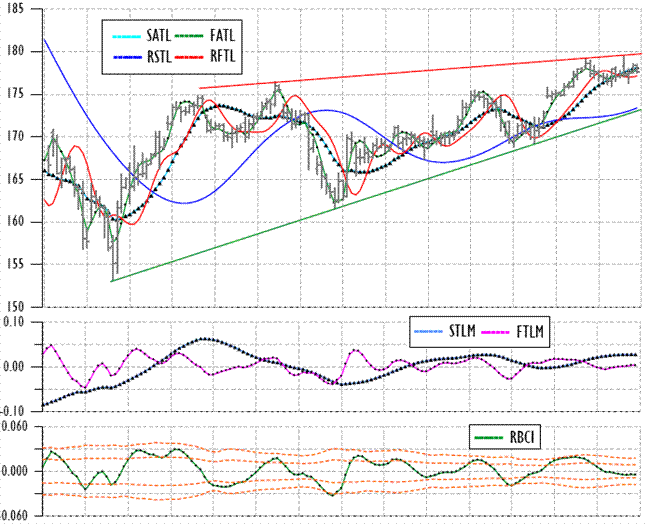
Task: Click the 160 price axis label
Action: pyautogui.click(x=15, y=221)
